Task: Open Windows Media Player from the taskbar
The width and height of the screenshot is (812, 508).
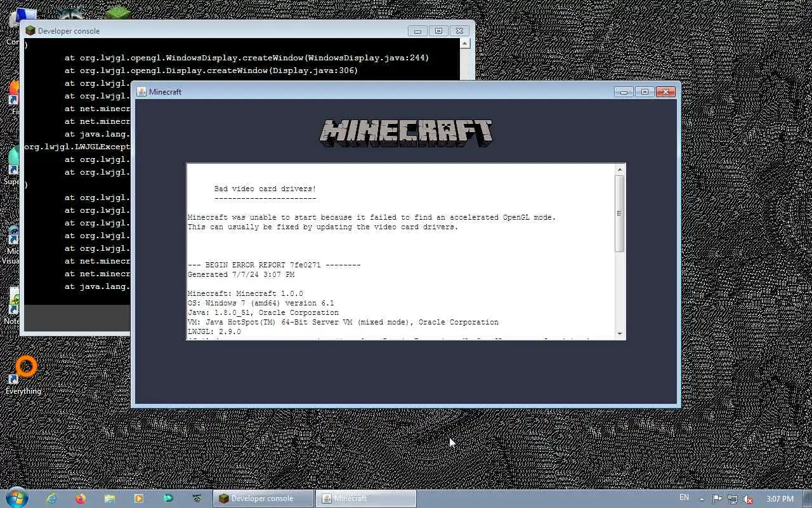Action: (x=139, y=498)
